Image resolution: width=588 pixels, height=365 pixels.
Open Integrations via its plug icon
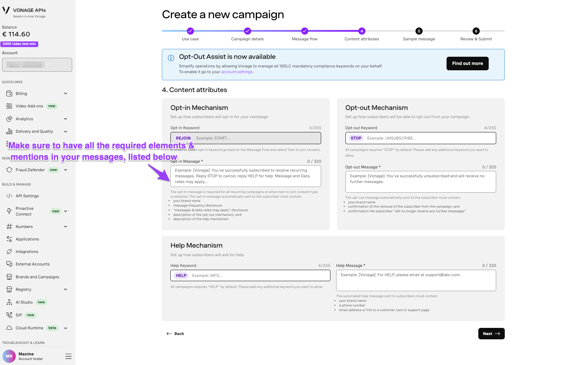[9, 252]
